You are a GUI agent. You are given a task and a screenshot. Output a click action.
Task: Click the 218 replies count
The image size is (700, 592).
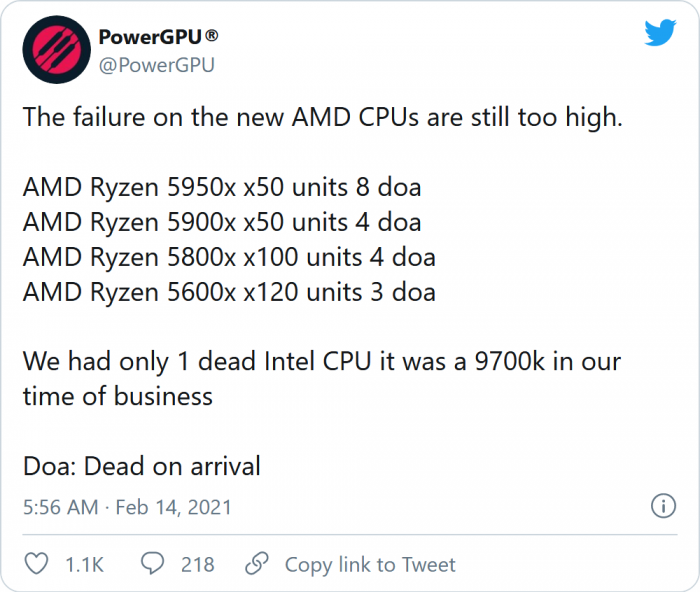(x=197, y=565)
